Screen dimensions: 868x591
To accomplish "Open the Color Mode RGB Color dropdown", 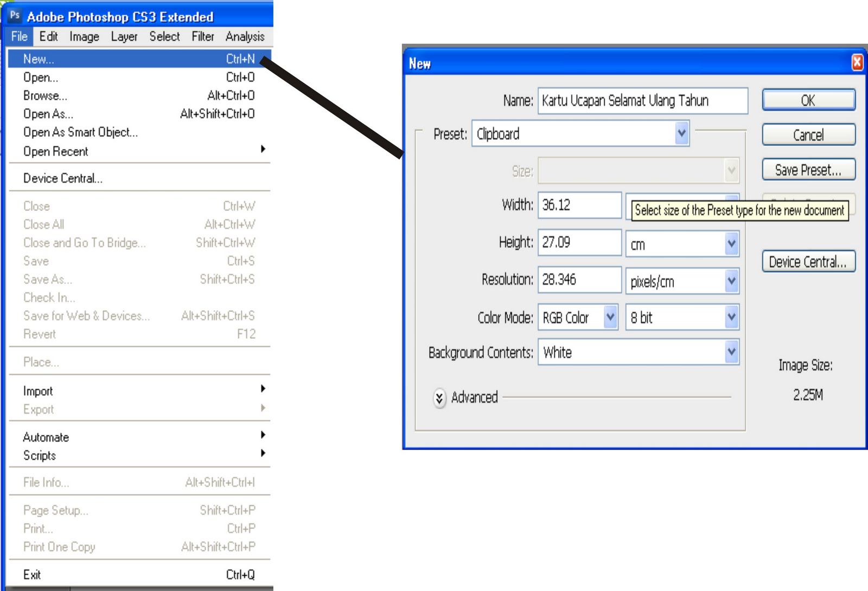I will (x=578, y=317).
